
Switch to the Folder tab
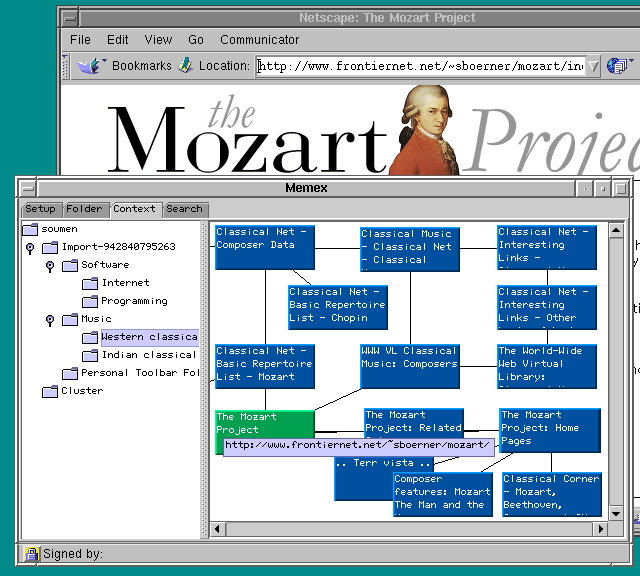(x=85, y=209)
